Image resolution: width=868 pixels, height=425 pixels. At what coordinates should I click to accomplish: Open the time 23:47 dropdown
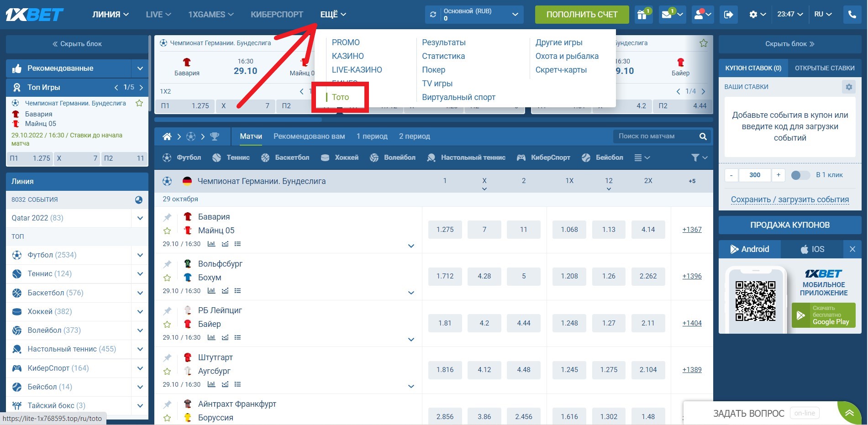pos(790,15)
